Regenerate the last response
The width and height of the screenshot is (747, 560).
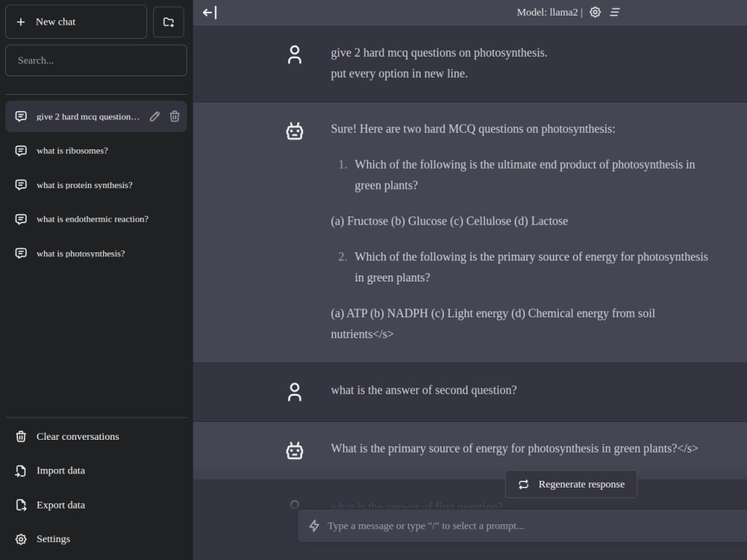pyautogui.click(x=571, y=484)
